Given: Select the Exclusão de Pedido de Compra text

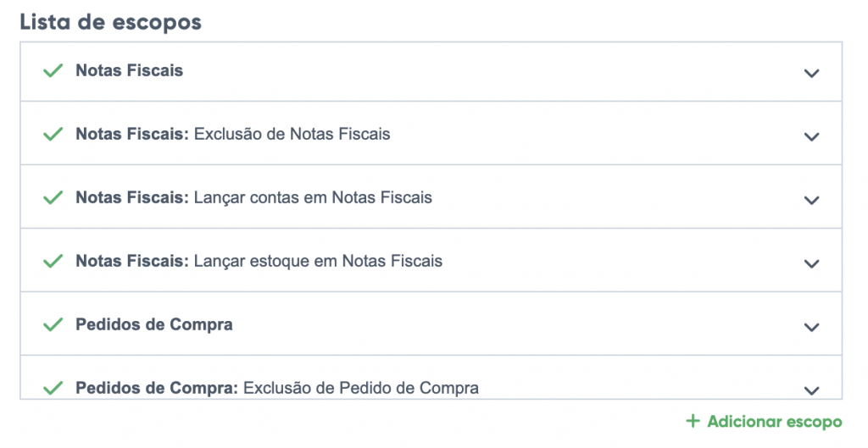Looking at the screenshot, I should click(x=360, y=388).
